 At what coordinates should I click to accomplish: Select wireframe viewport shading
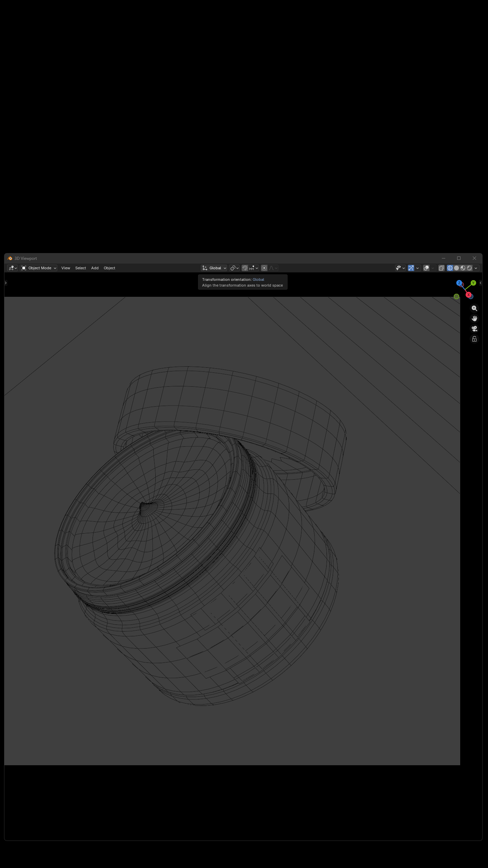pyautogui.click(x=450, y=268)
